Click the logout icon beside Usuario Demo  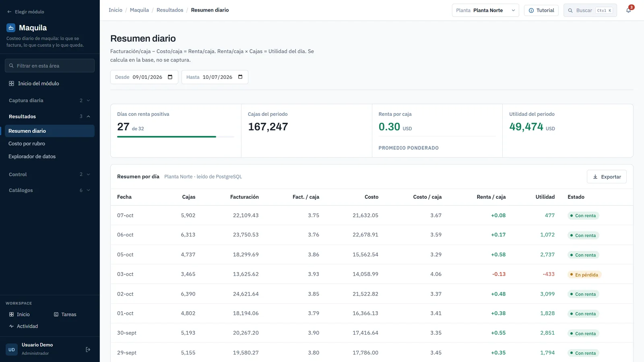click(88, 350)
